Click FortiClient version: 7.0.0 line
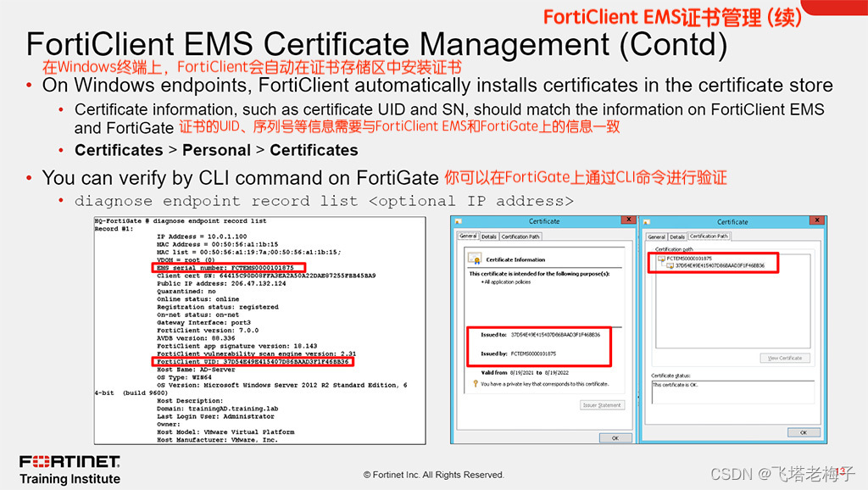This screenshot has height=490, width=868. pyautogui.click(x=208, y=330)
